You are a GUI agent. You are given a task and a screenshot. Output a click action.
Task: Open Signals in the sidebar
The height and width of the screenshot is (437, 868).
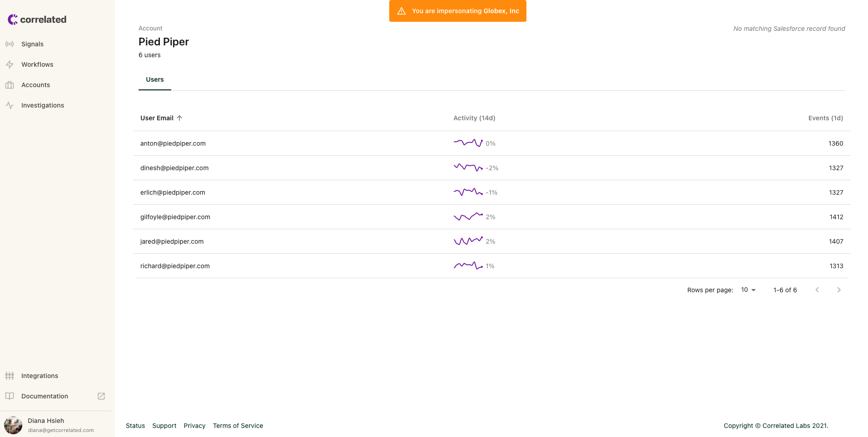point(32,44)
